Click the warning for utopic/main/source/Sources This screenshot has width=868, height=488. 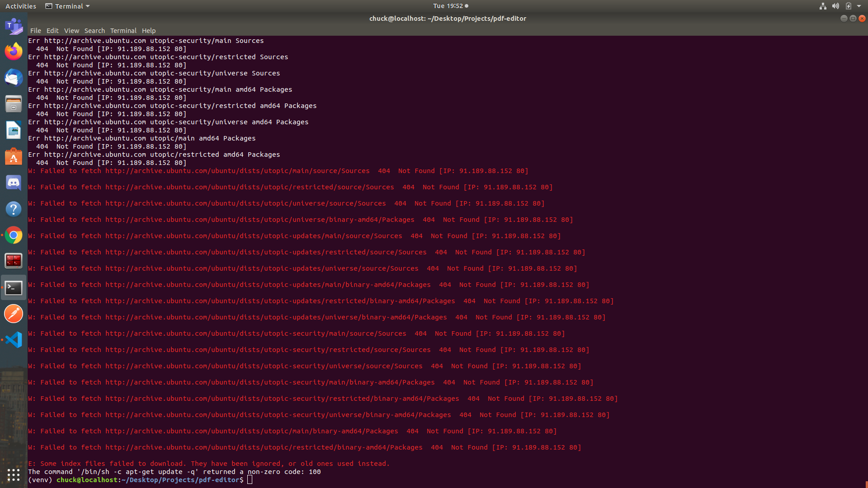(x=278, y=171)
